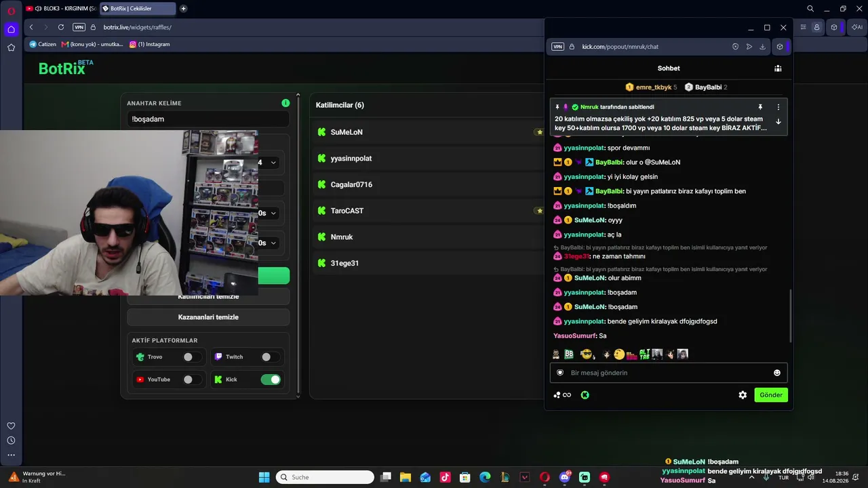Open Discord from the taskbar
Viewport: 868px width, 488px height.
tap(565, 477)
